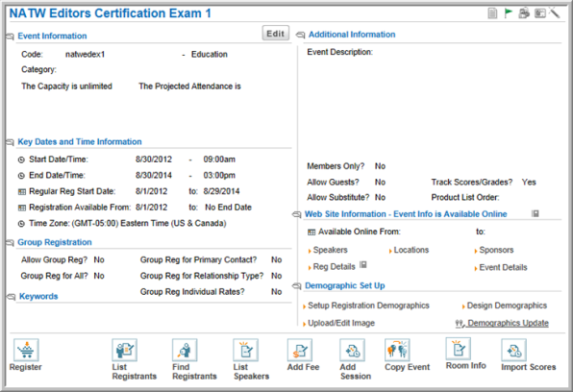Click the End Date/Time clock icon
Image resolution: width=573 pixels, height=392 pixels.
(x=21, y=176)
